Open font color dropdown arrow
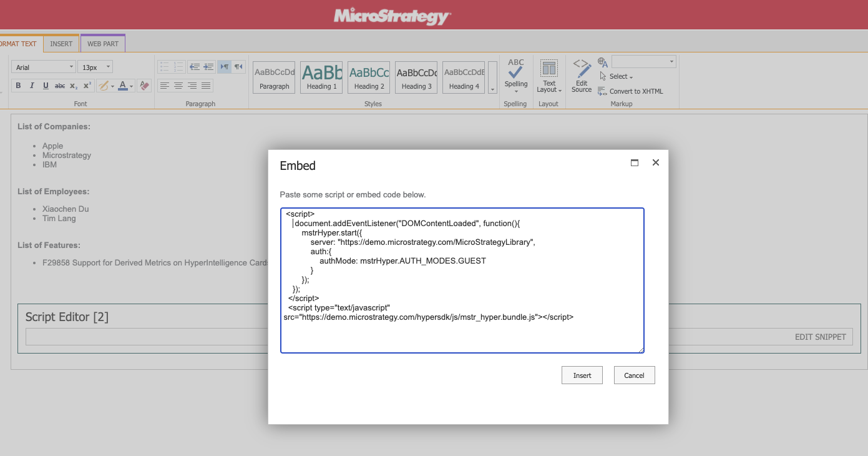The height and width of the screenshot is (456, 868). pyautogui.click(x=132, y=86)
